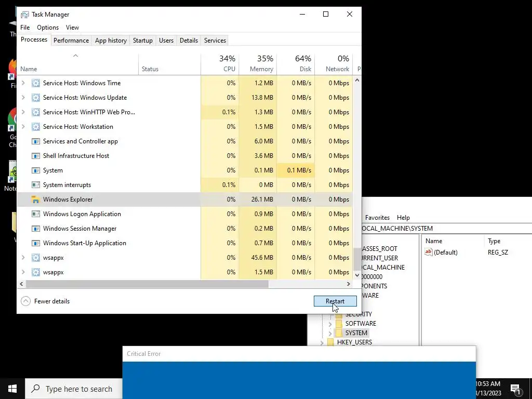The height and width of the screenshot is (399, 532).
Task: Click the vertical scrollbar down arrow
Action: [357, 275]
